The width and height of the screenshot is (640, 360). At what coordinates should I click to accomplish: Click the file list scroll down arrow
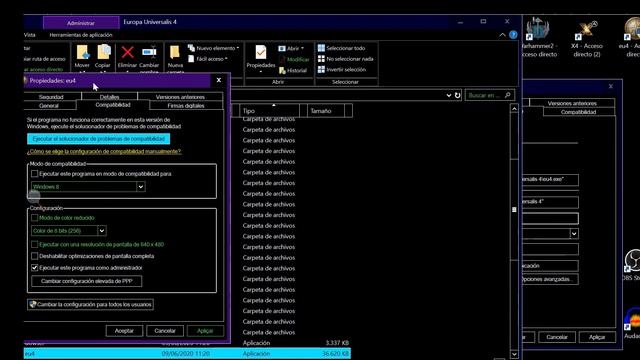click(x=514, y=354)
